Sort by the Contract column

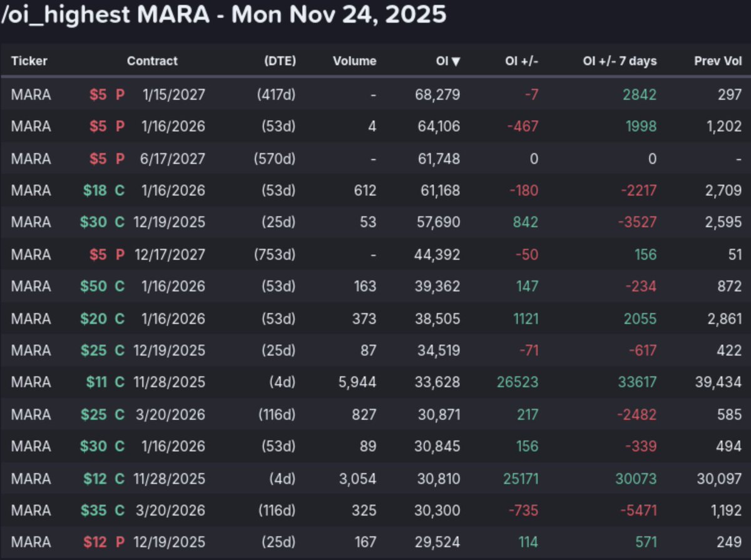152,61
